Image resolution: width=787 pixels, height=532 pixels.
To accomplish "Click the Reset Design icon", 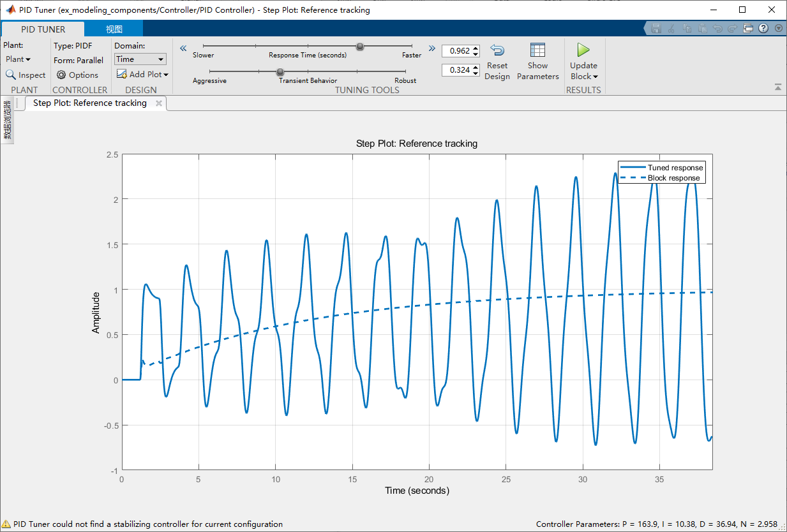I will tap(497, 51).
